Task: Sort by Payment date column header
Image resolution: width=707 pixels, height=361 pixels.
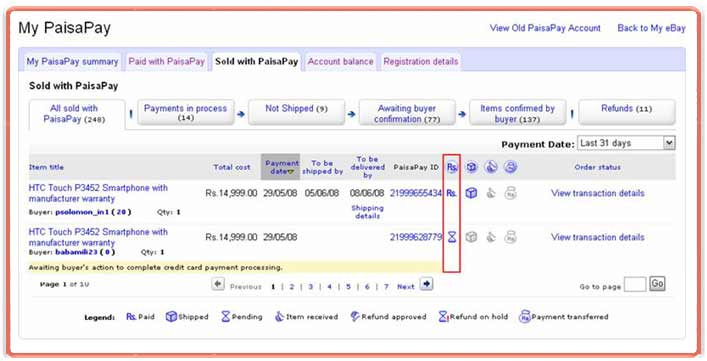Action: 281,167
